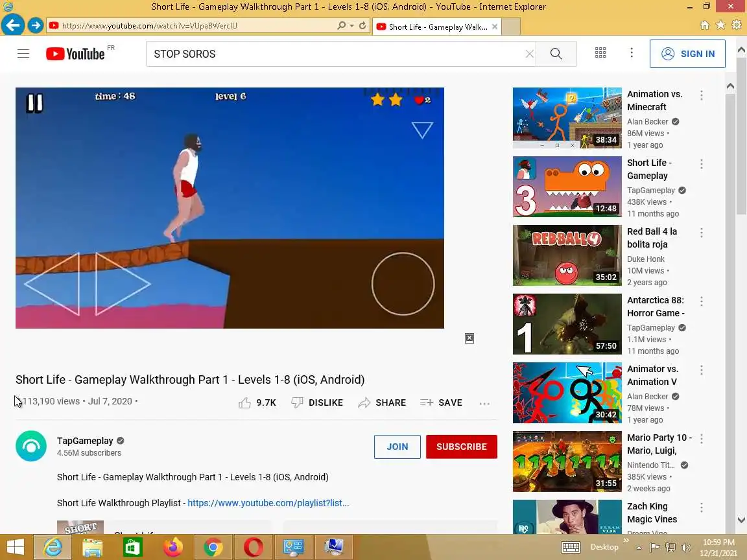
Task: Click the YouTube logo
Action: (x=75, y=54)
